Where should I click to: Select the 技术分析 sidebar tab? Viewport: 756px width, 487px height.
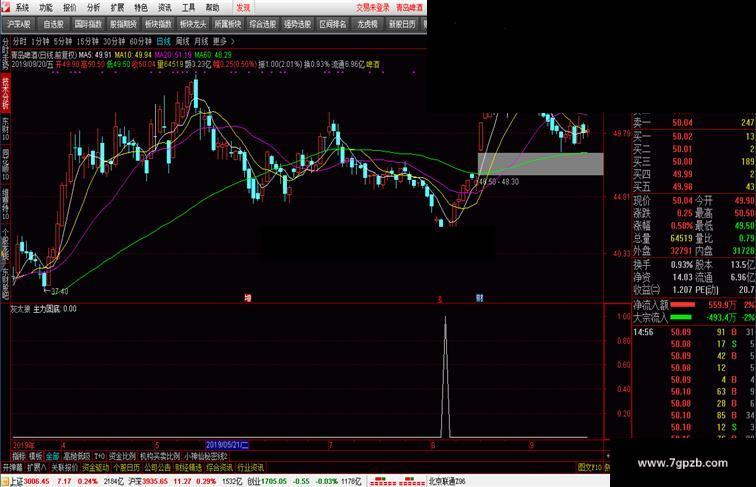click(x=5, y=93)
